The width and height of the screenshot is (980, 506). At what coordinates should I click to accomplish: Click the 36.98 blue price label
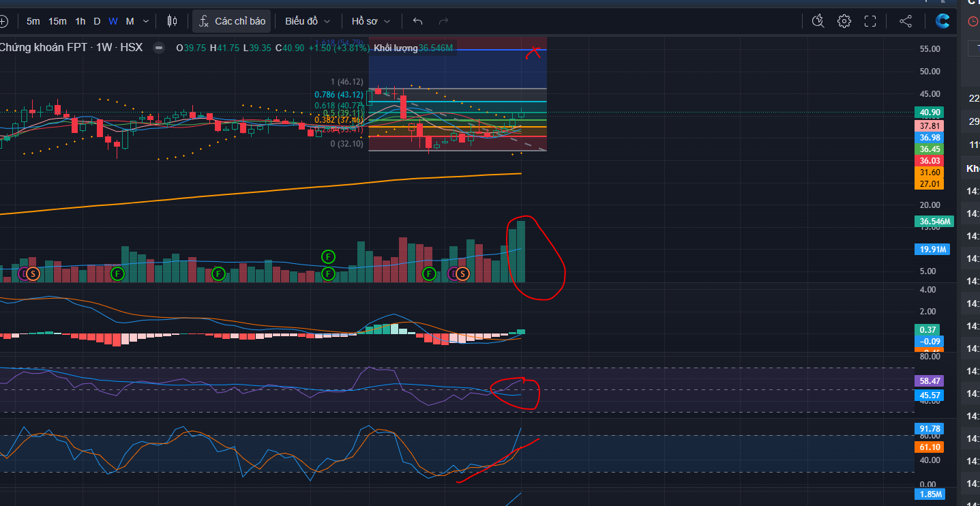928,138
